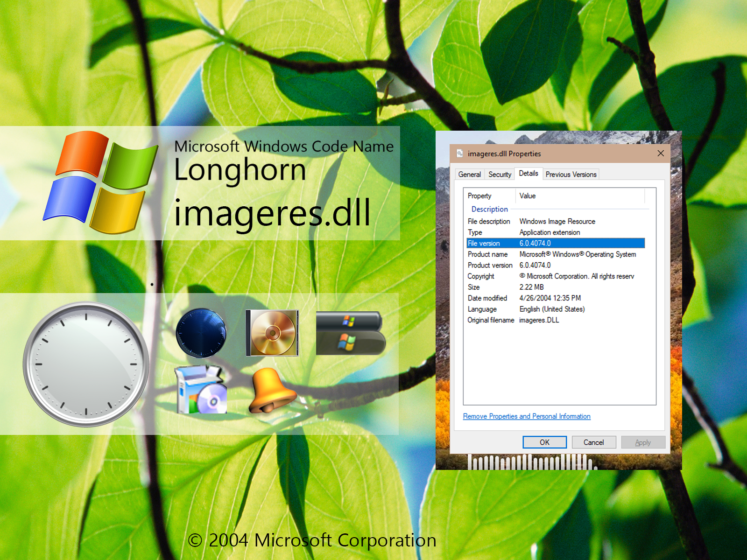The image size is (747, 560).
Task: Click the '© 2004 Microsoft Corporation' caption
Action: [312, 540]
